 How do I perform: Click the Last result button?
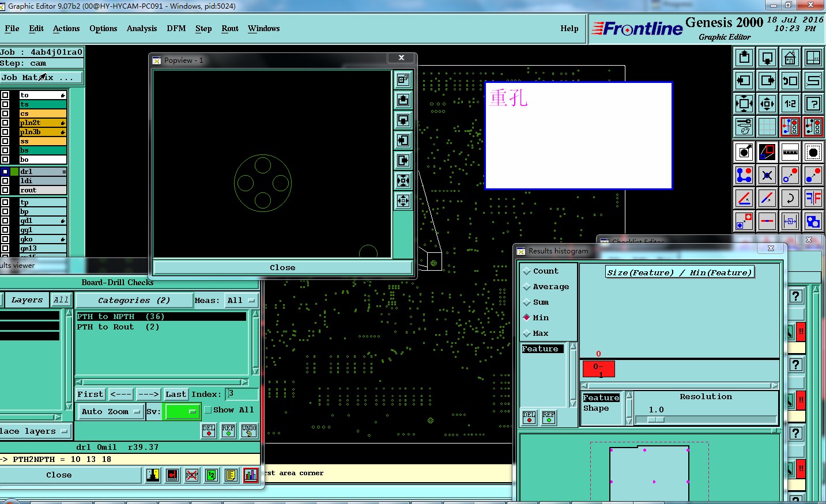click(176, 394)
